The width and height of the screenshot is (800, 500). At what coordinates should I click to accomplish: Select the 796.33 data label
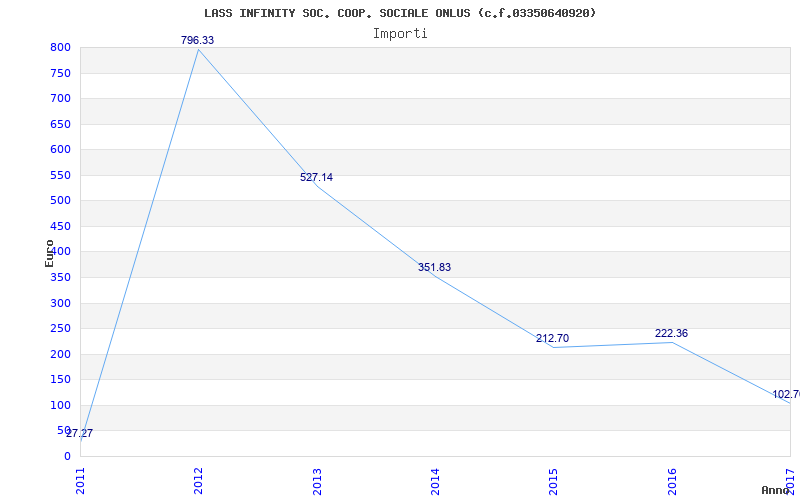click(197, 40)
